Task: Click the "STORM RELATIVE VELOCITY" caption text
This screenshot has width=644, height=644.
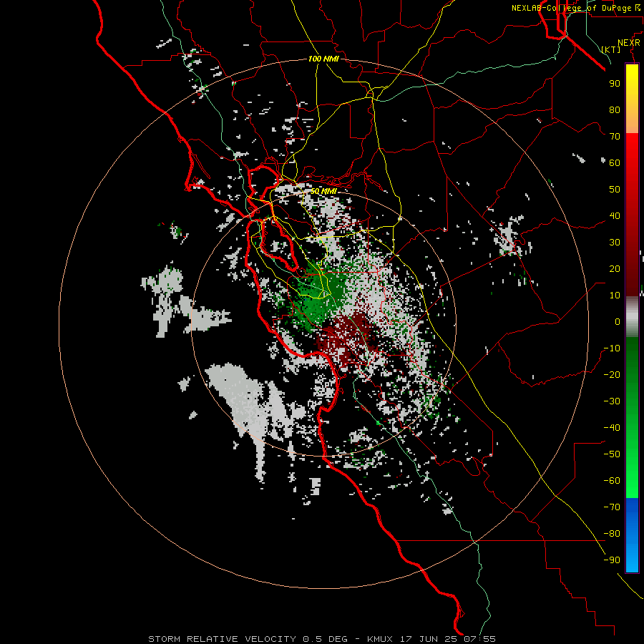Action: point(222,639)
